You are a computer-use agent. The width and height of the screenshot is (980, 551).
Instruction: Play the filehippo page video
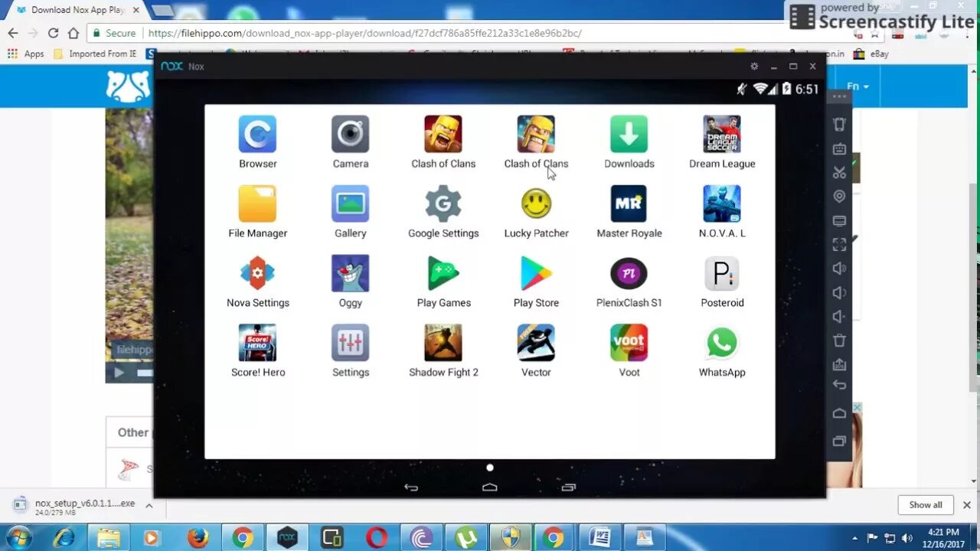click(119, 373)
